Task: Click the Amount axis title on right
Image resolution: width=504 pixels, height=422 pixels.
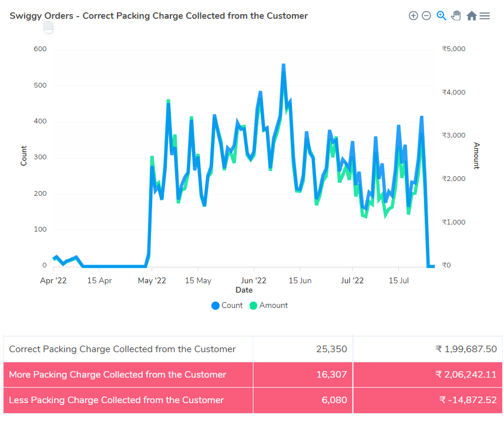Action: tap(476, 156)
